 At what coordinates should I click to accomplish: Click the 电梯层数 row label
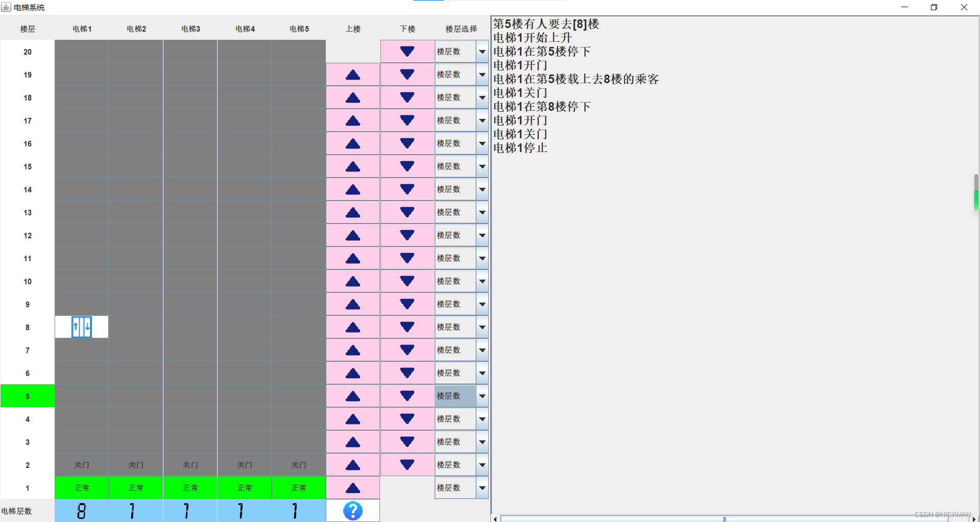click(x=17, y=511)
